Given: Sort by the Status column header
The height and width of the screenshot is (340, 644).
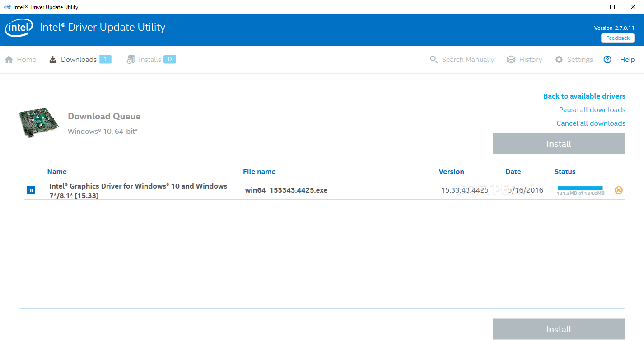Looking at the screenshot, I should 565,172.
